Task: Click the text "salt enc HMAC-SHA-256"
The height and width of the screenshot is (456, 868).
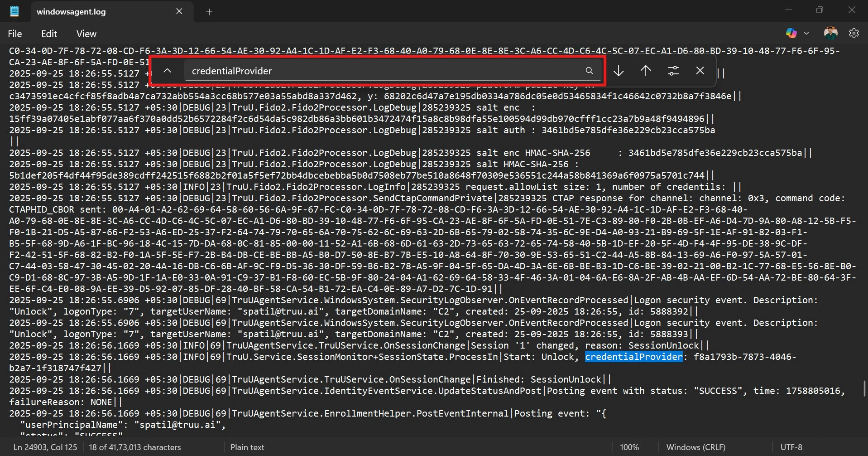Action: pos(533,153)
